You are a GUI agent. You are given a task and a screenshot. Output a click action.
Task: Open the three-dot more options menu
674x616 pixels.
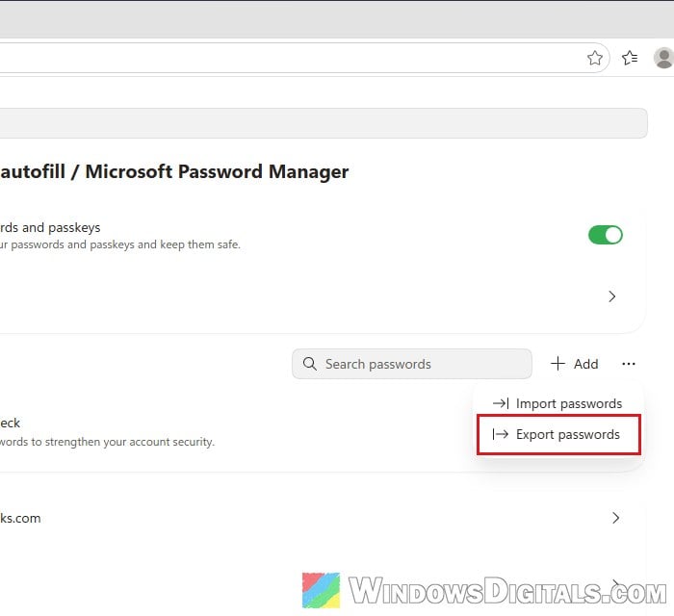tap(629, 364)
